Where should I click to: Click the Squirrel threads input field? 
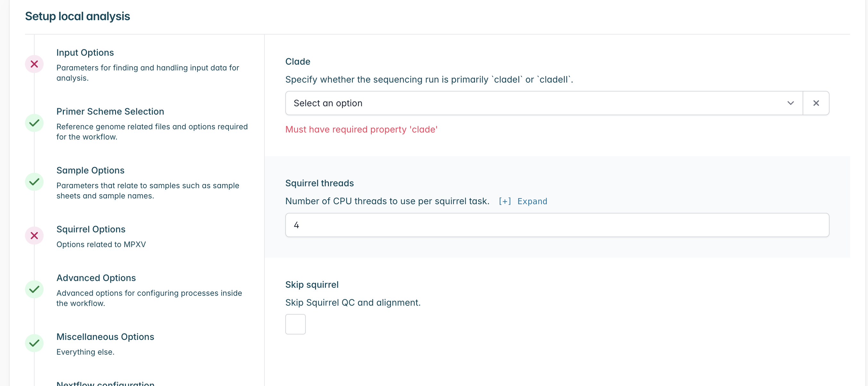[557, 225]
